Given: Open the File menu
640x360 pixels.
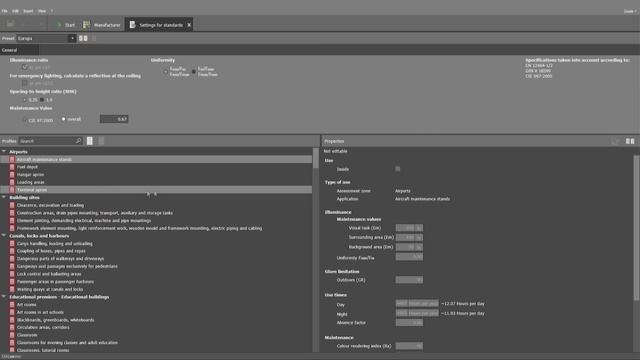Looking at the screenshot, I should [x=4, y=11].
